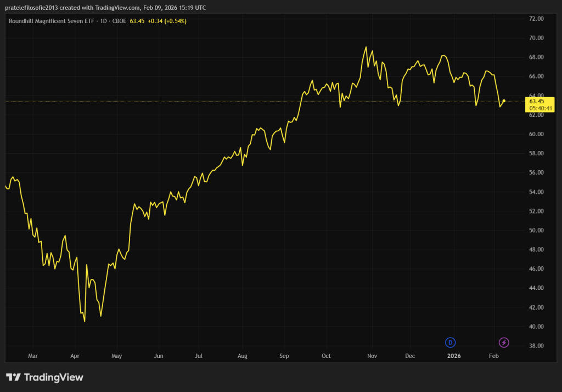This screenshot has width=562, height=392.
Task: Click the bold 2026 time axis label
Action: [x=453, y=356]
